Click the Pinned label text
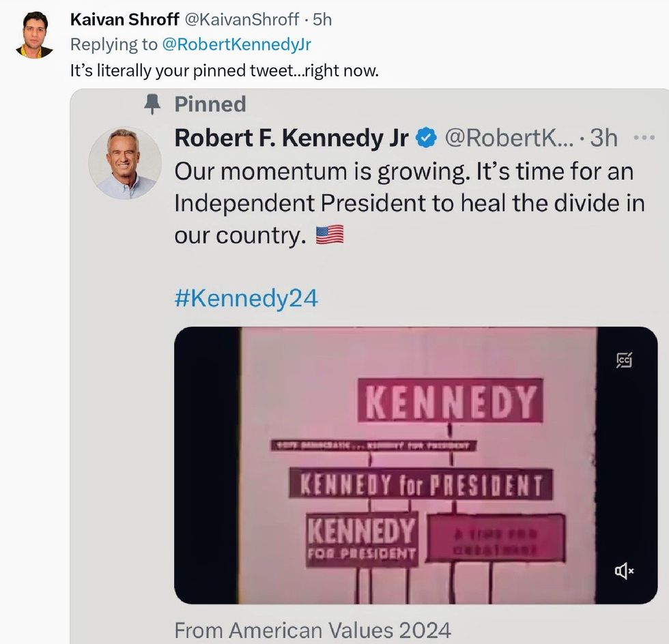 [210, 104]
